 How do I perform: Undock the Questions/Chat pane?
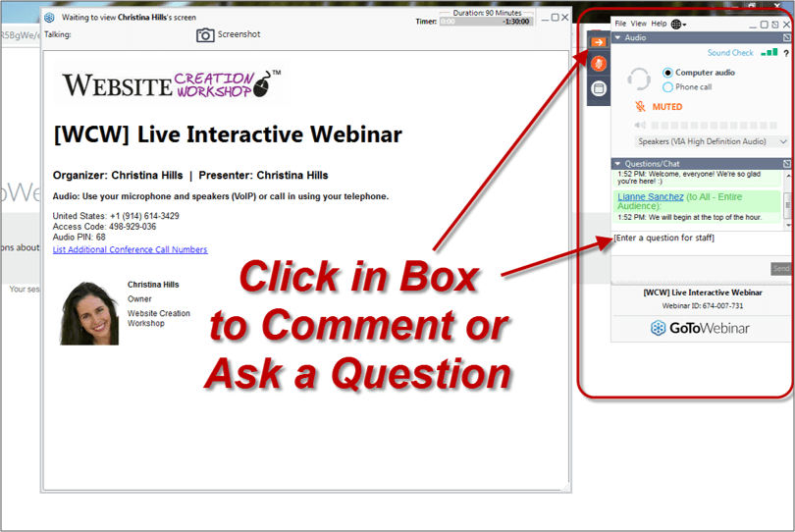[786, 164]
